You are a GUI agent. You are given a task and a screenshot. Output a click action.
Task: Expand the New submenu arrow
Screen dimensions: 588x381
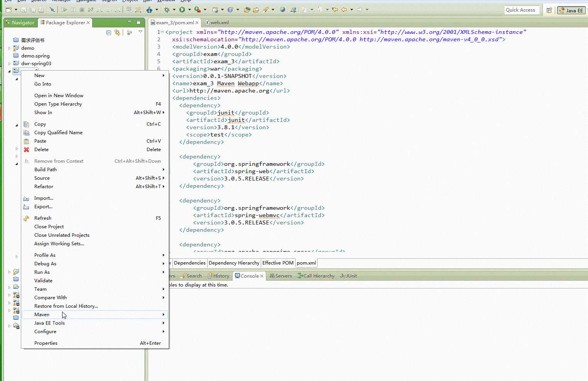coord(164,76)
